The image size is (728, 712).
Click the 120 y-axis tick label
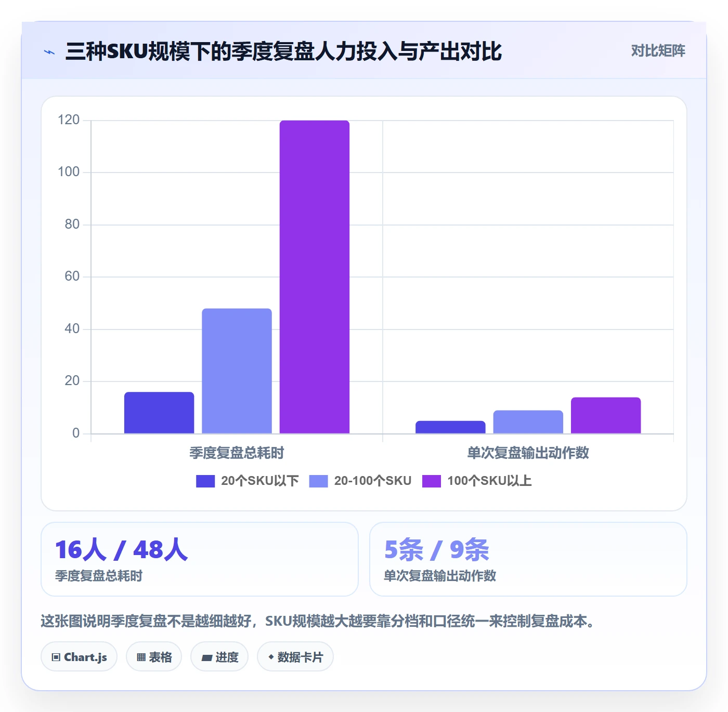point(69,120)
